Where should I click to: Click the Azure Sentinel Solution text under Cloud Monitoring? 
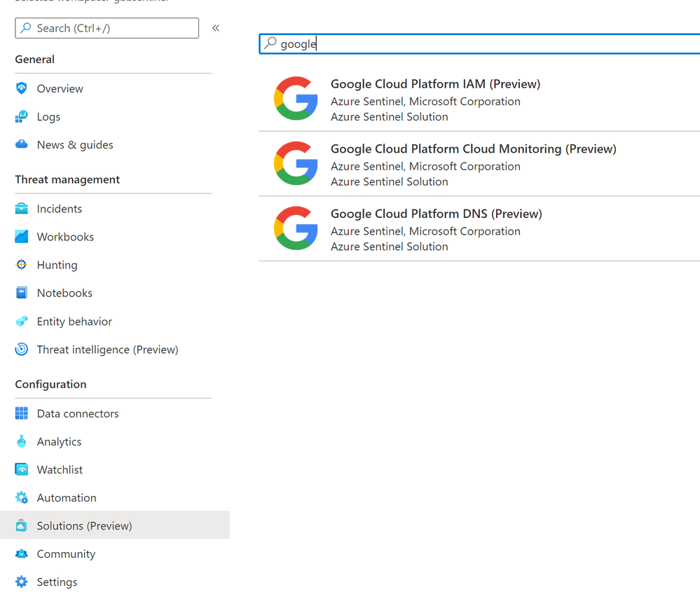point(390,181)
